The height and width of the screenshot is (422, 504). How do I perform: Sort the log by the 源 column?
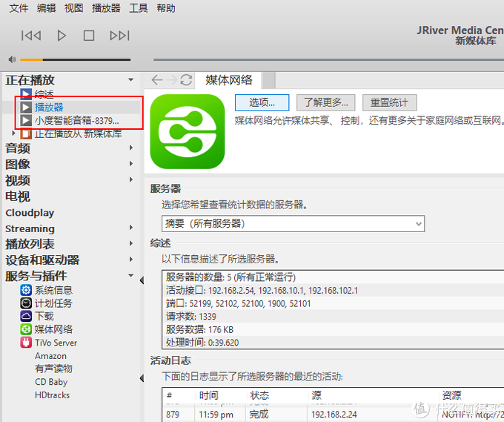(373, 395)
